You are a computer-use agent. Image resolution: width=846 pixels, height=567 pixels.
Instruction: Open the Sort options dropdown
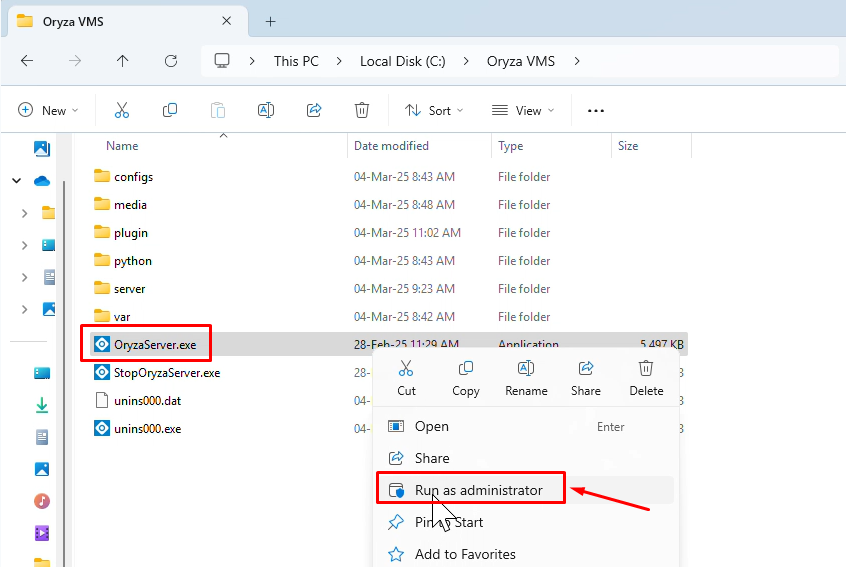click(x=434, y=110)
